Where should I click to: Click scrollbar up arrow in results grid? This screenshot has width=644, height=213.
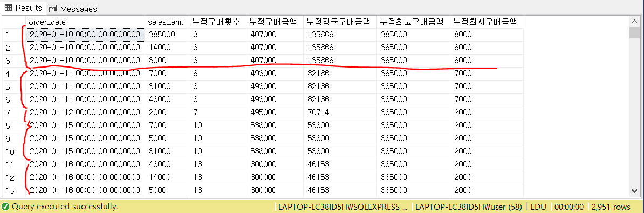(x=634, y=22)
